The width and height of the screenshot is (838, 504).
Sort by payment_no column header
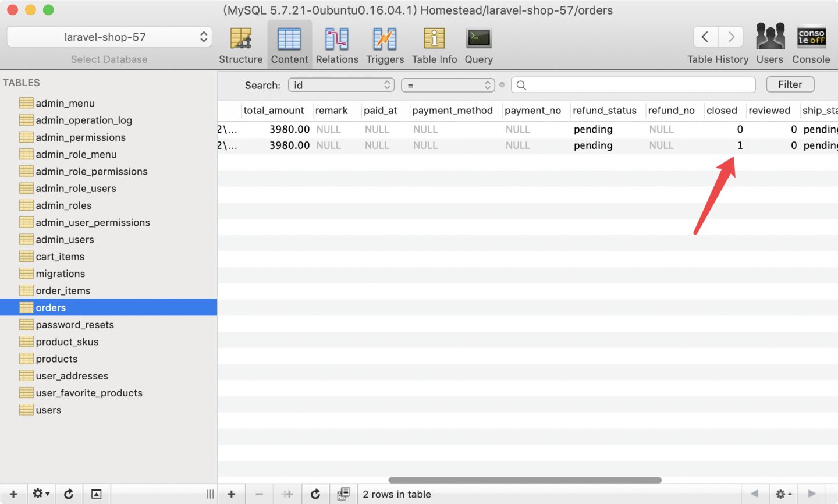pos(536,111)
